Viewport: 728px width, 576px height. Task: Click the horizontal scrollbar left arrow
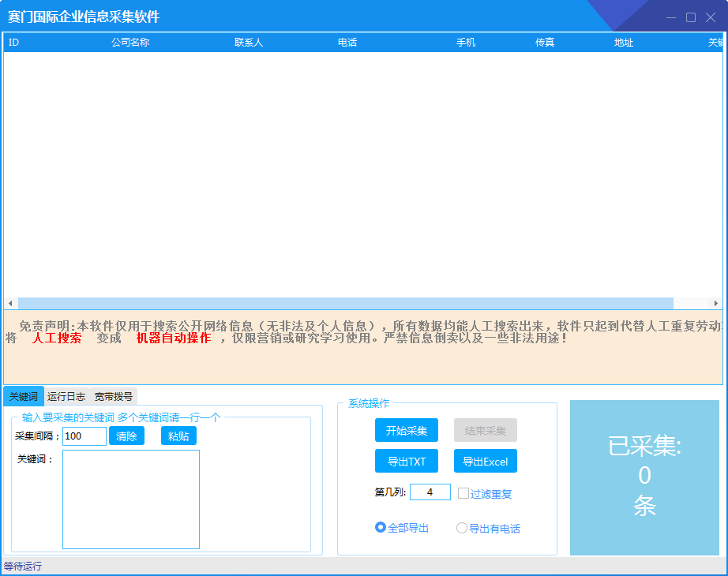(10, 303)
